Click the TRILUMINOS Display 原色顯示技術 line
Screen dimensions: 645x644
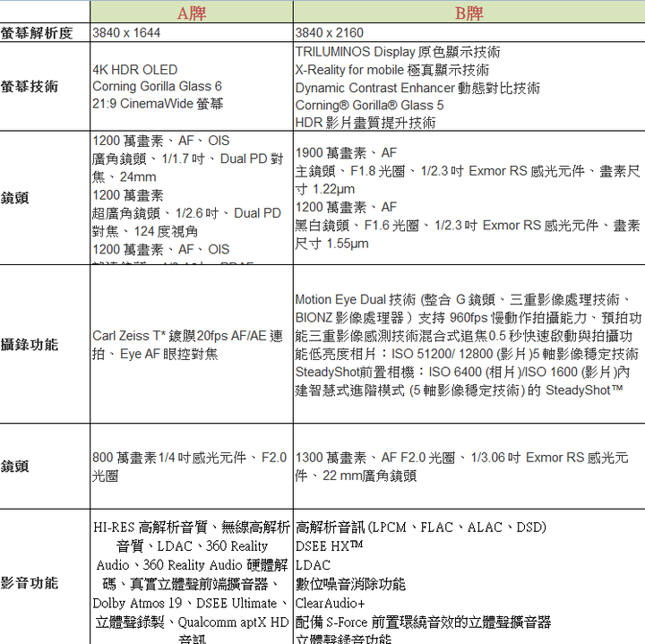[398, 52]
